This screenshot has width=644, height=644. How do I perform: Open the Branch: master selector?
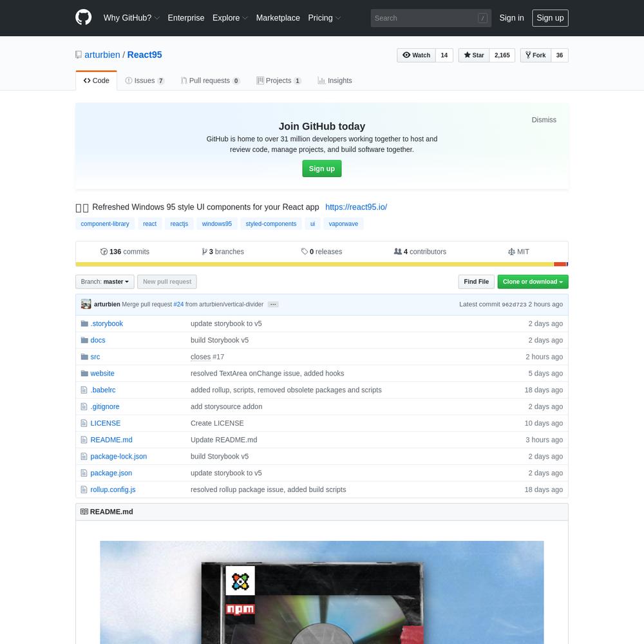(x=105, y=282)
